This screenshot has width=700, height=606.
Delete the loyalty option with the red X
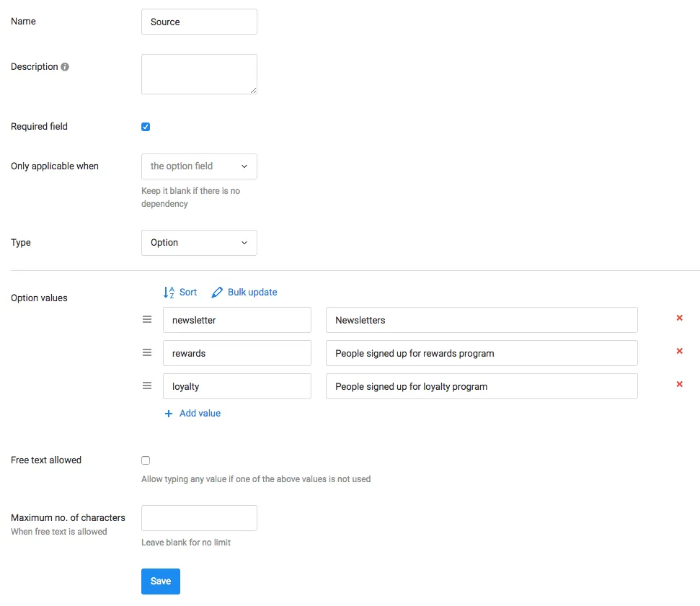pyautogui.click(x=678, y=384)
